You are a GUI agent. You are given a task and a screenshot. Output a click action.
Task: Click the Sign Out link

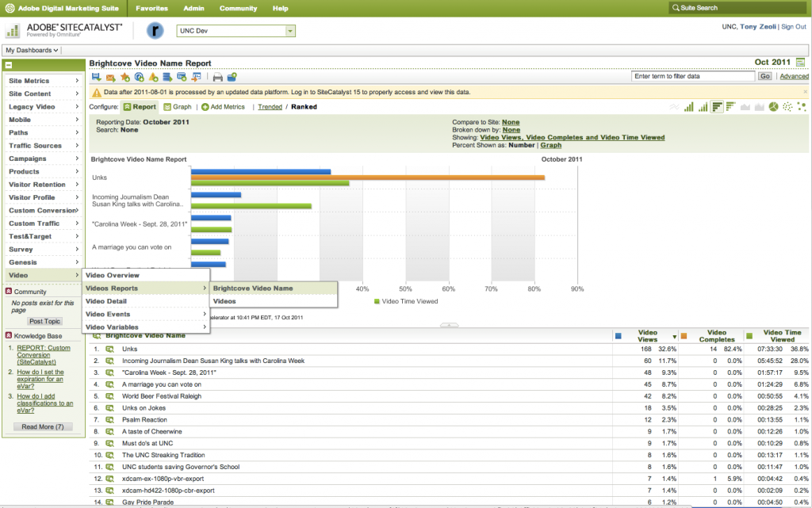pyautogui.click(x=793, y=26)
